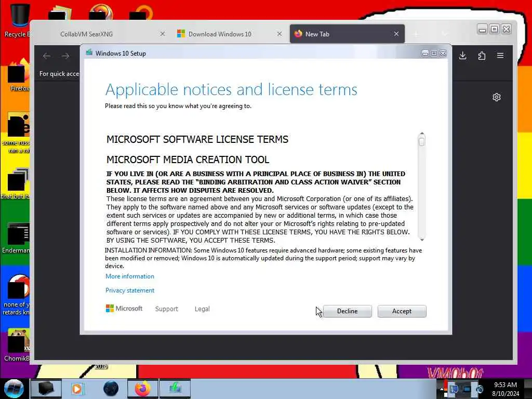This screenshot has height=399, width=532.
Task: Click the network tray icon
Action: coord(467,389)
